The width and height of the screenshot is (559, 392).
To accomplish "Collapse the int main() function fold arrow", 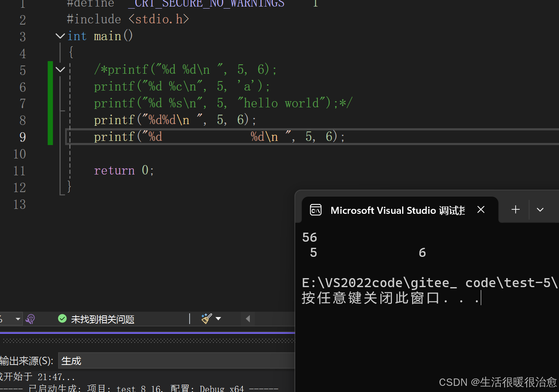I will (x=60, y=36).
